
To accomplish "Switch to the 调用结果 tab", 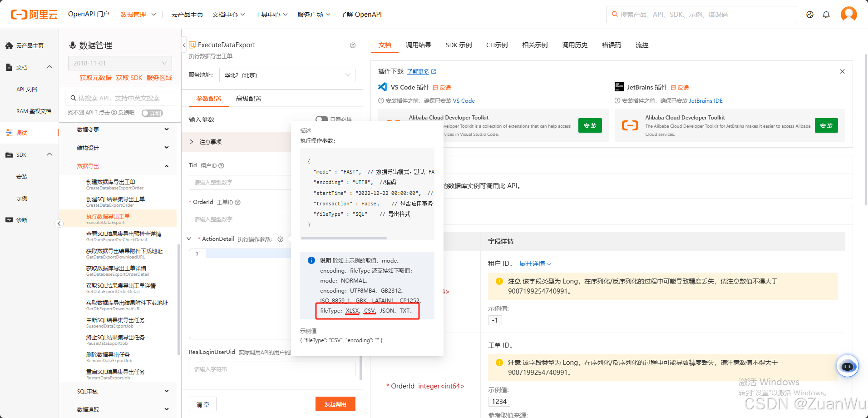I will [418, 45].
